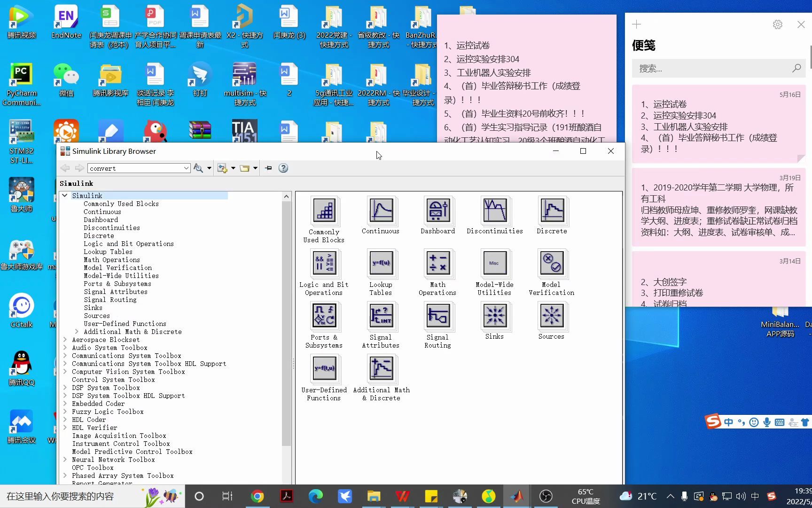Select Math Operations in library tree

[x=111, y=260]
